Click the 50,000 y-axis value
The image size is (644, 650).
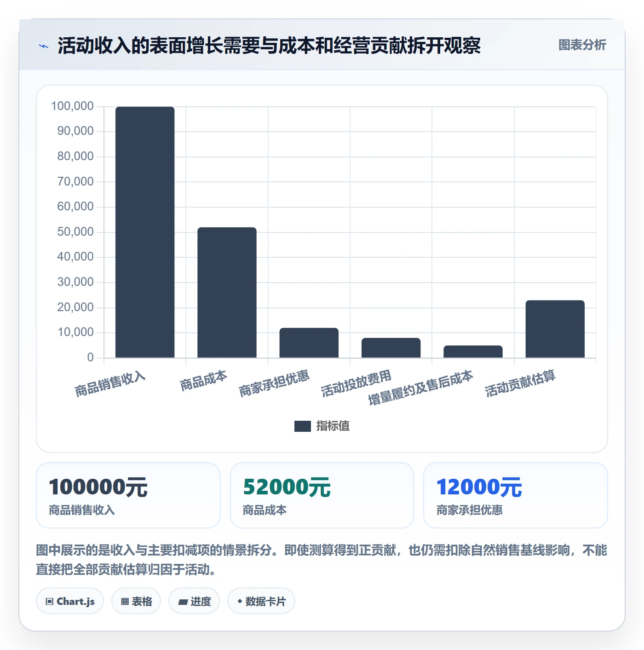(x=75, y=232)
